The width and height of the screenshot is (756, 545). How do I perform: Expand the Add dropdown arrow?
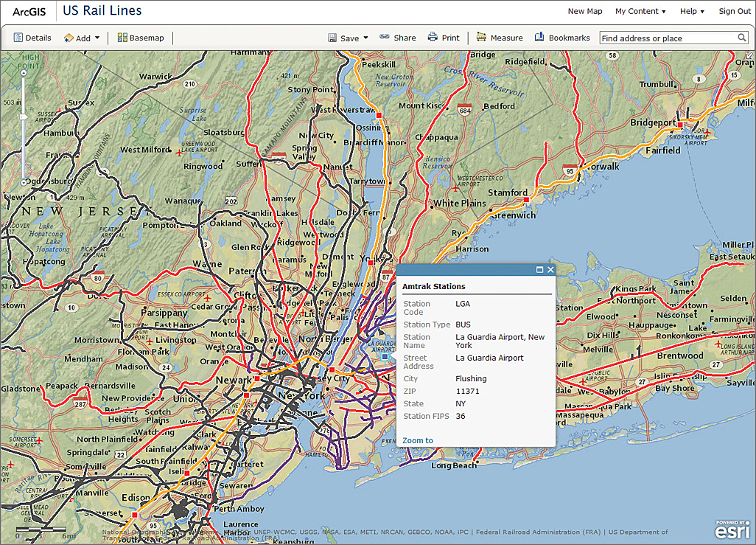(97, 38)
